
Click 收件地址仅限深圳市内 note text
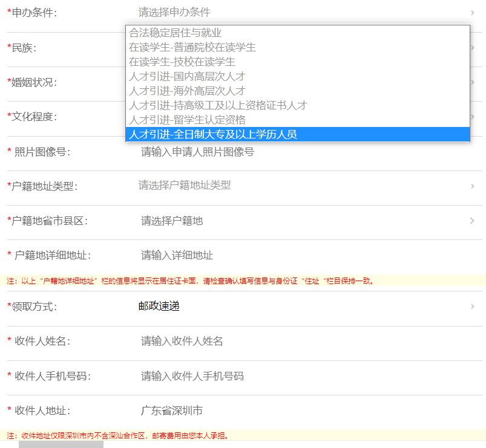pos(118,436)
